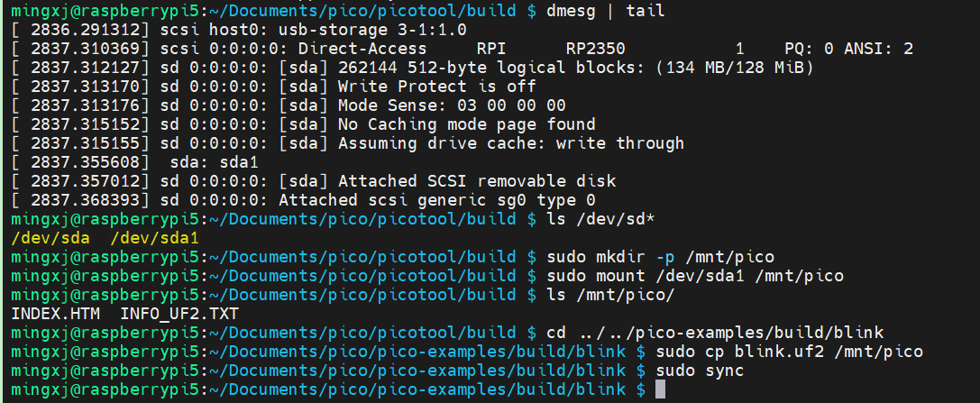The image size is (980, 403).
Task: Click the 'Write Protect is off' message
Action: [x=436, y=87]
